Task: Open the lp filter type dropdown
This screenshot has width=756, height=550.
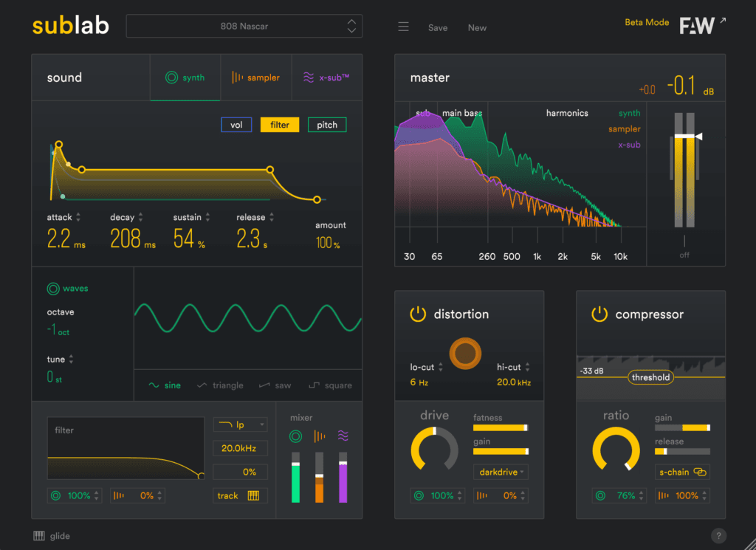Action: pos(240,424)
